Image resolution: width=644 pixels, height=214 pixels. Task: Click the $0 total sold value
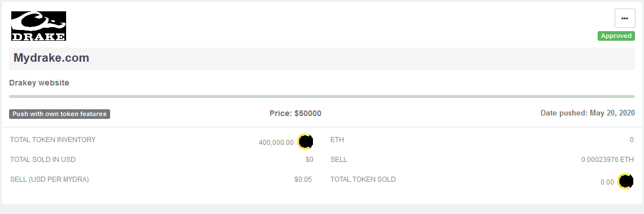pyautogui.click(x=309, y=159)
